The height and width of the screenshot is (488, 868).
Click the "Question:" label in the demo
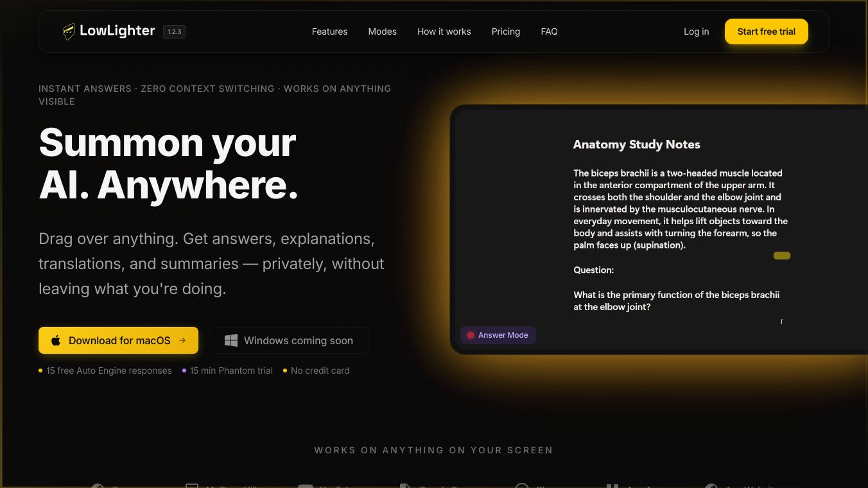pyautogui.click(x=593, y=270)
